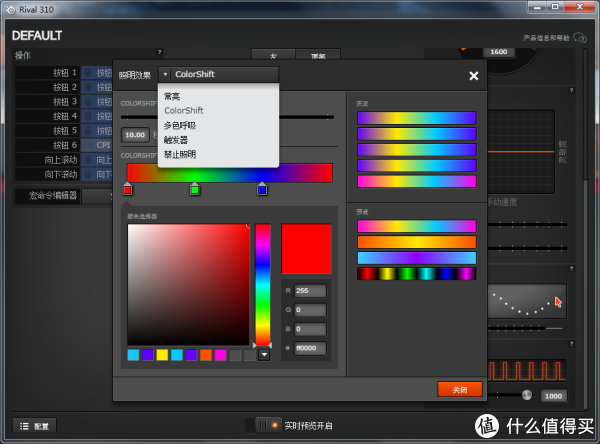Click the vertical hue slider

point(263,284)
